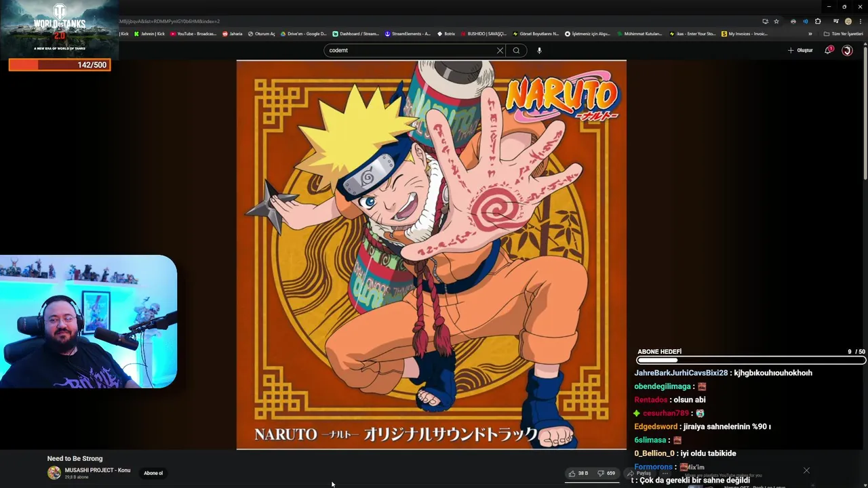The image size is (868, 488).
Task: Click chat username Edgedsword
Action: pos(656,427)
